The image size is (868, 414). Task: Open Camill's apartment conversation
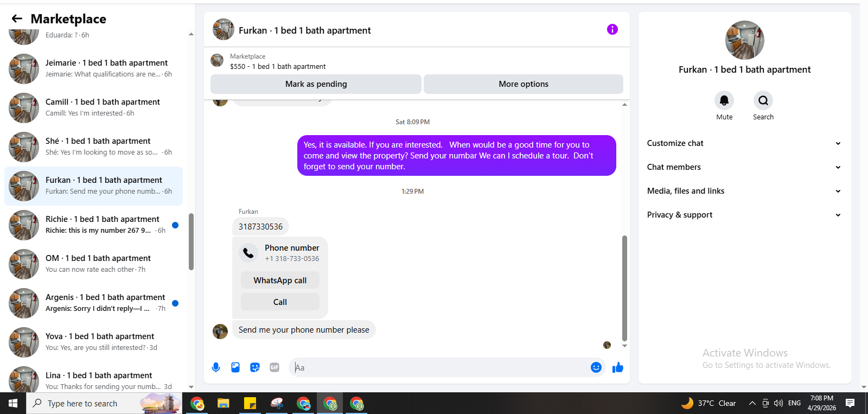[93, 107]
